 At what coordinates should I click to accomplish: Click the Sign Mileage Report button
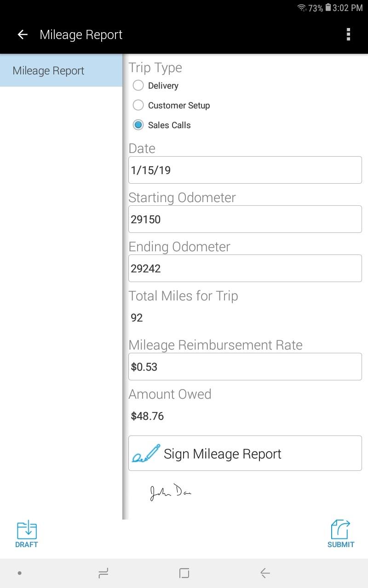pyautogui.click(x=245, y=453)
